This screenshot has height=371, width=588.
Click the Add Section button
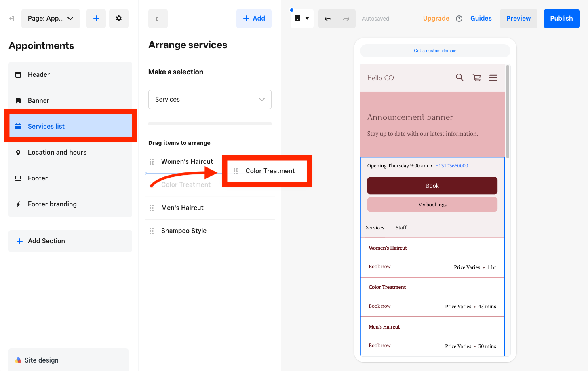pos(70,241)
